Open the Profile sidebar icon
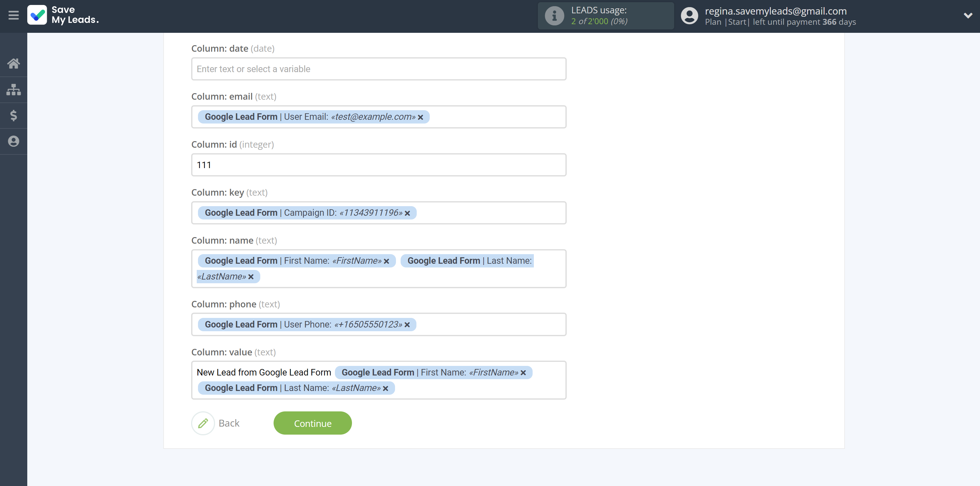 click(x=13, y=141)
